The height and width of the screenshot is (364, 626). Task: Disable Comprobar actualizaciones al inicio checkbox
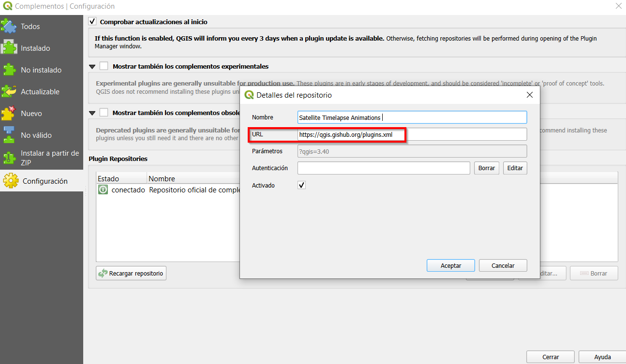point(93,22)
